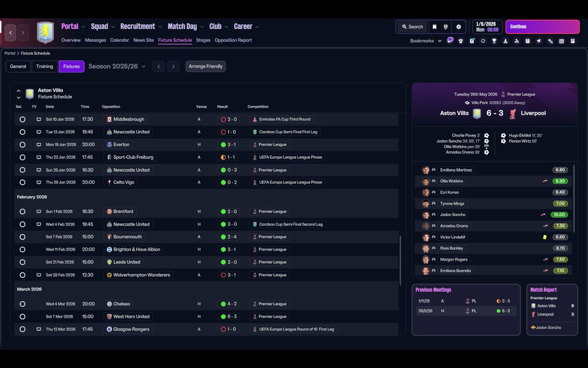This screenshot has width=588, height=368.
Task: Open the settings gear icon
Action: 458,27
